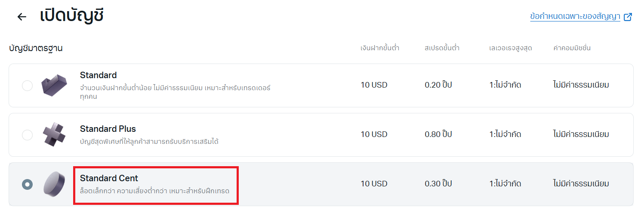
Task: Click the Standard Cent account title
Action: 109,178
